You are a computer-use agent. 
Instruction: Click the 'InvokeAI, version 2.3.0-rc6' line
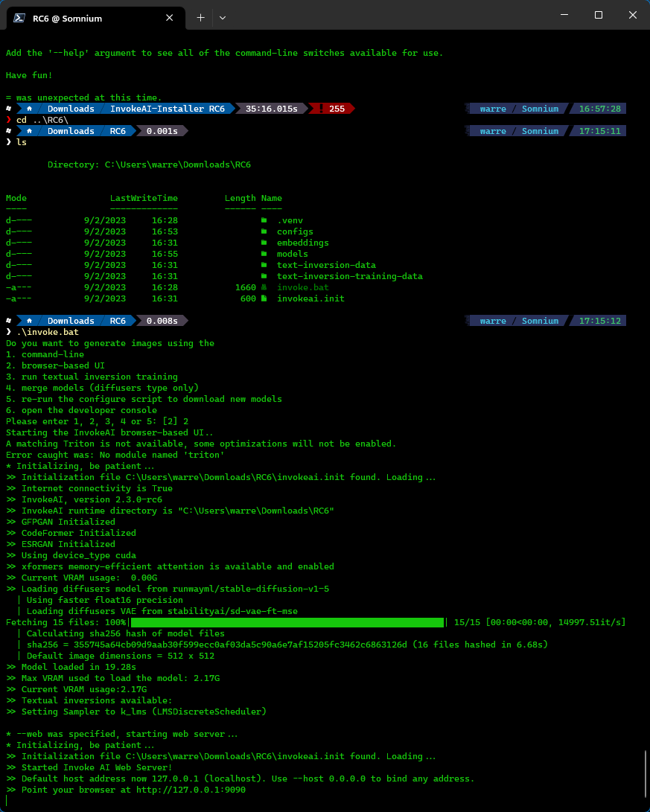click(84, 499)
